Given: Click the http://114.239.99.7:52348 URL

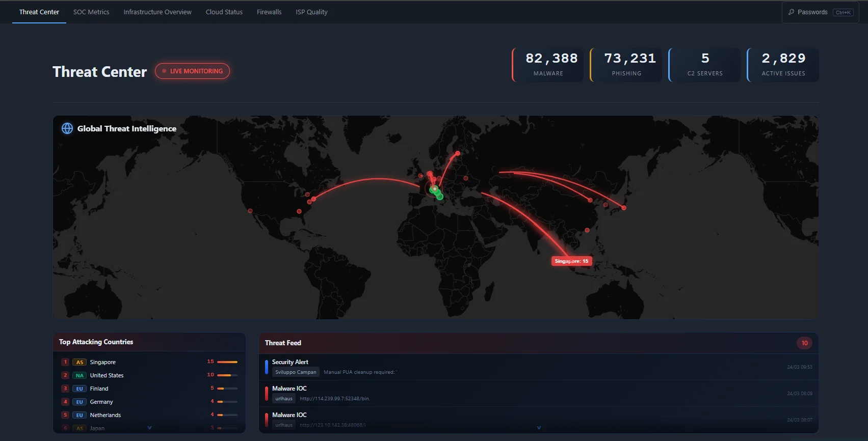Looking at the screenshot, I should coord(334,399).
